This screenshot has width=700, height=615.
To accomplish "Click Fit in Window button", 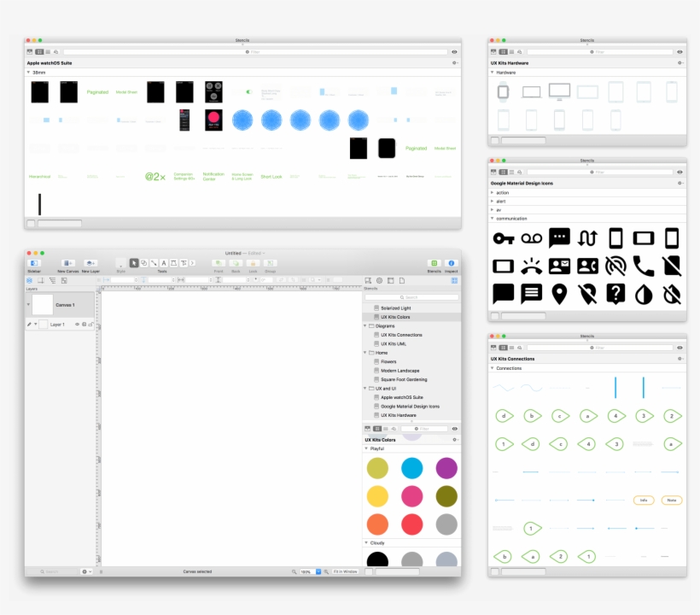I will coord(347,571).
